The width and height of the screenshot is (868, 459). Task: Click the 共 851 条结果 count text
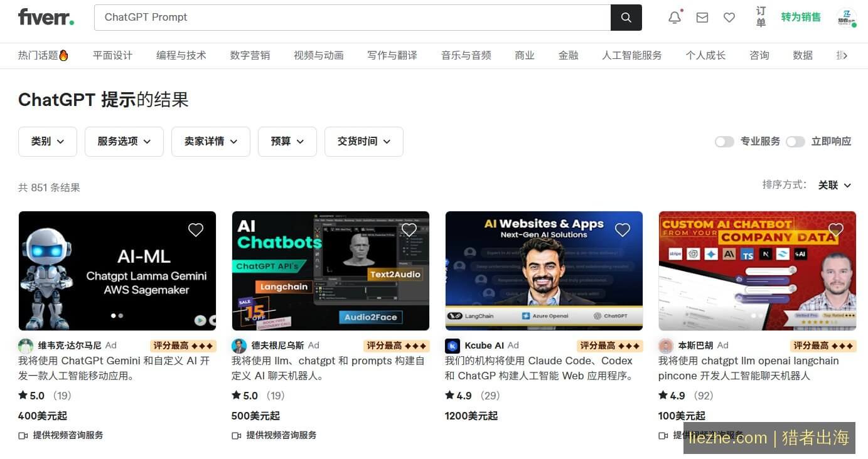pos(49,187)
